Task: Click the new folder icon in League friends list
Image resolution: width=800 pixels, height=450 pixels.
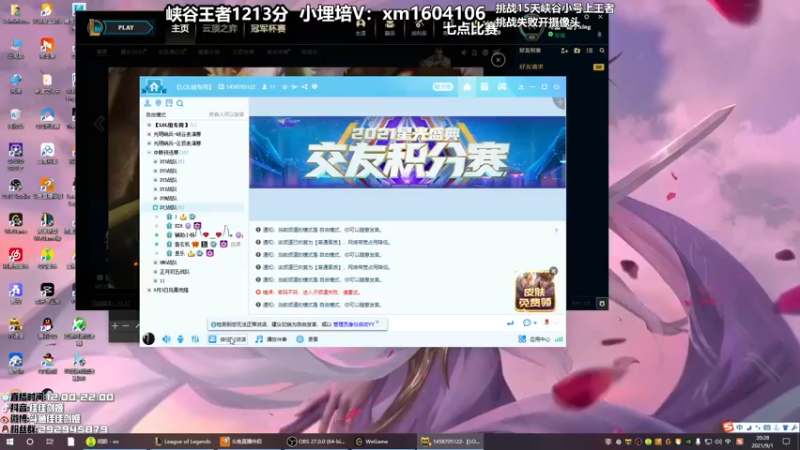Action: tap(577, 51)
